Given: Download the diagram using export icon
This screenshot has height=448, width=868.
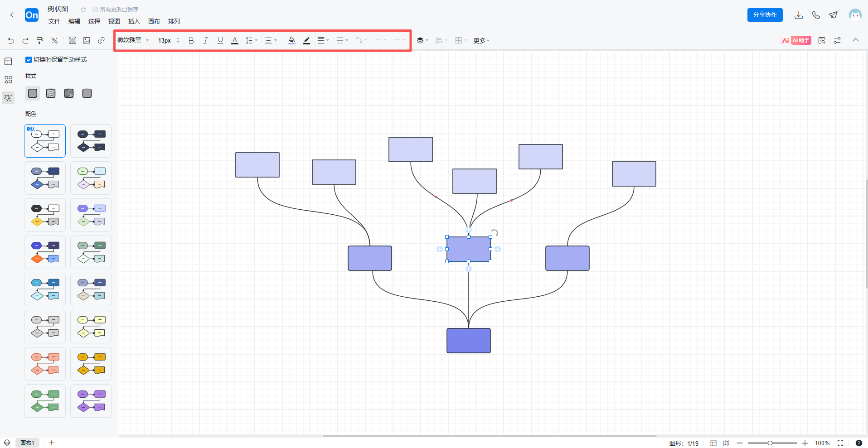Looking at the screenshot, I should click(798, 15).
